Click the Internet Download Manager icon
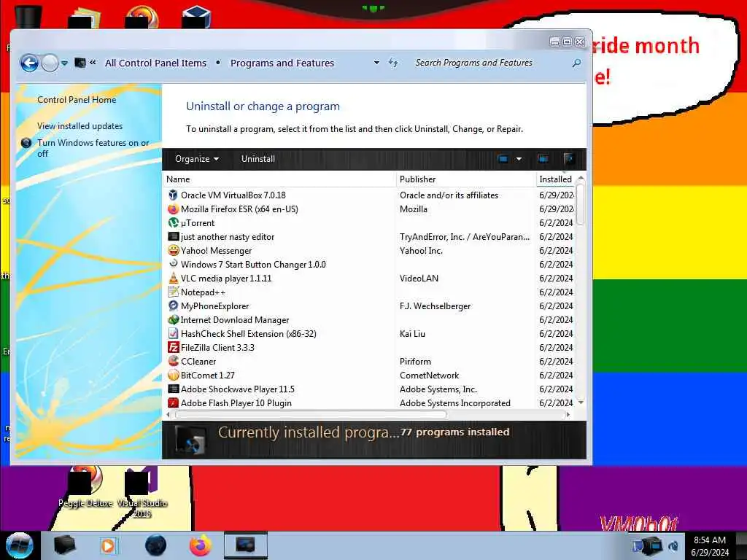The height and width of the screenshot is (560, 747). (173, 319)
